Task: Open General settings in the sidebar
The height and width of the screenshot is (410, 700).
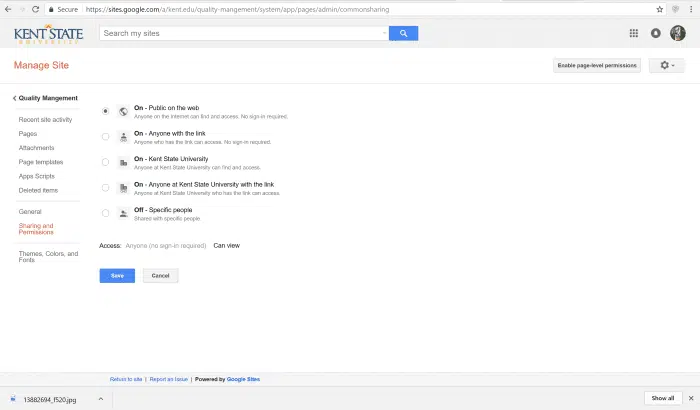Action: (30, 212)
